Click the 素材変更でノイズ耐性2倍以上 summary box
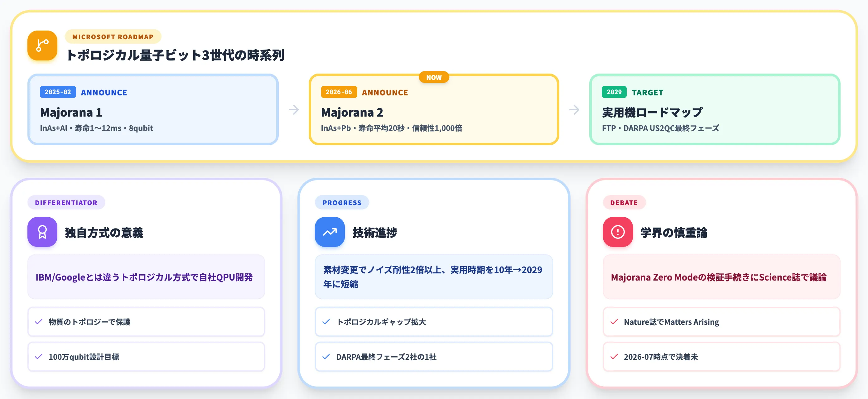This screenshot has height=399, width=868. tap(434, 277)
